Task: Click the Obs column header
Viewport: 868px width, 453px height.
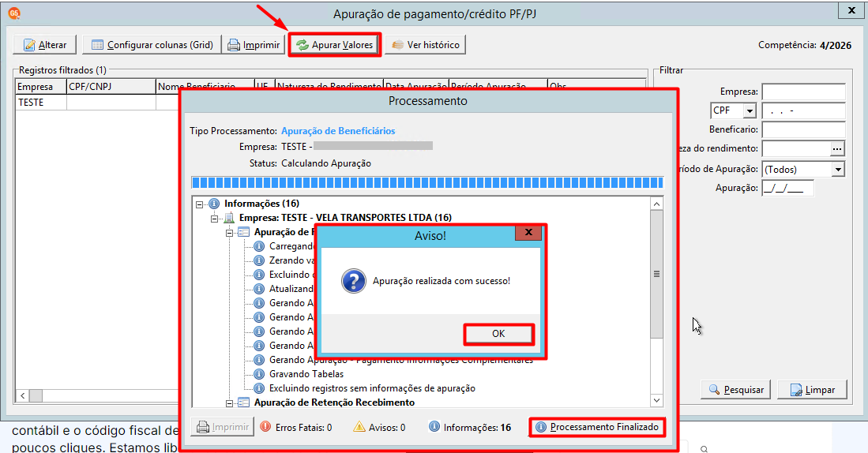Action: tap(596, 87)
